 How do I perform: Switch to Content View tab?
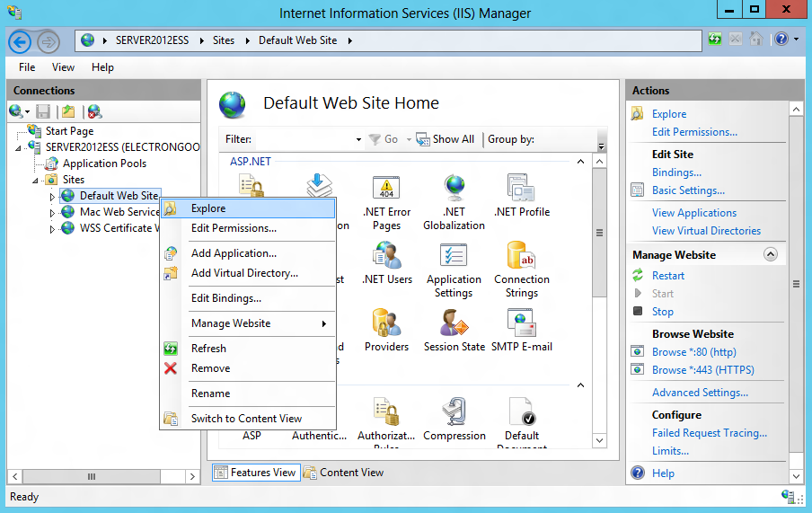pyautogui.click(x=344, y=473)
